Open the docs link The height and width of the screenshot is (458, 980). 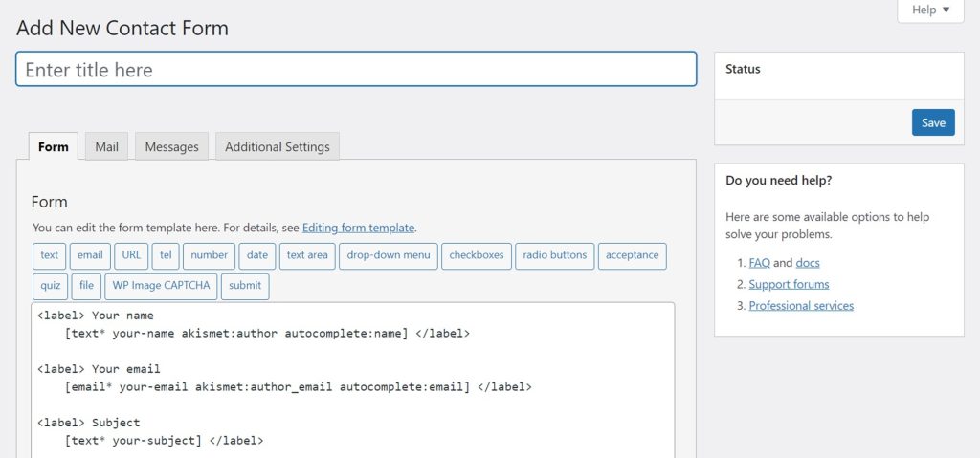click(808, 263)
